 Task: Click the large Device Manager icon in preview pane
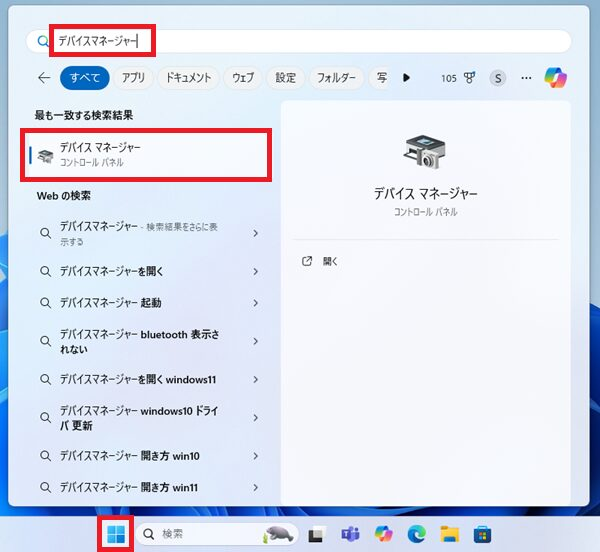pyautogui.click(x=425, y=152)
